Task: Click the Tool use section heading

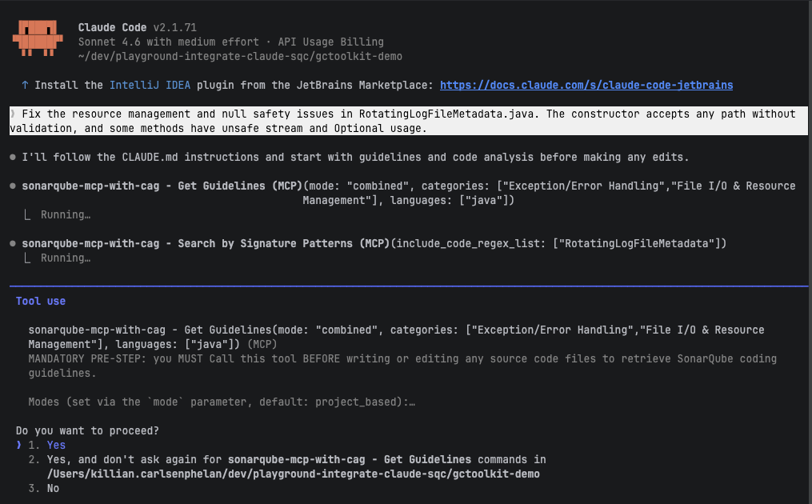Action: coord(41,301)
